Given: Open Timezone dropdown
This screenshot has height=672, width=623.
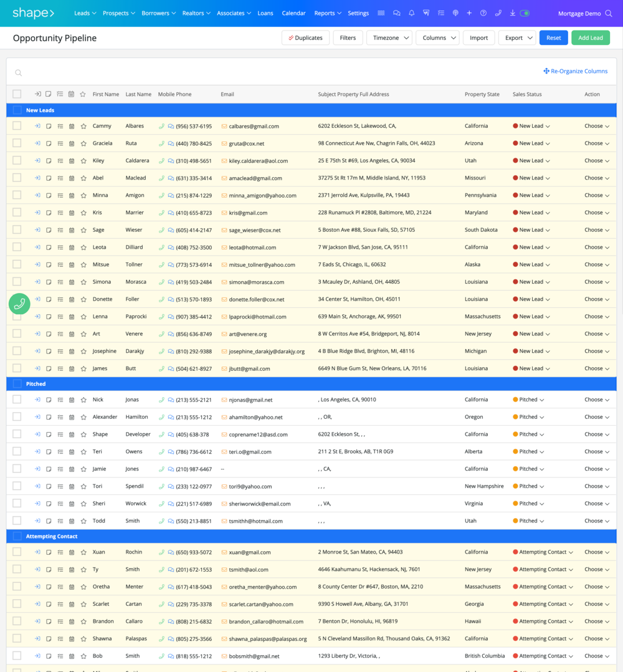Looking at the screenshot, I should (389, 37).
